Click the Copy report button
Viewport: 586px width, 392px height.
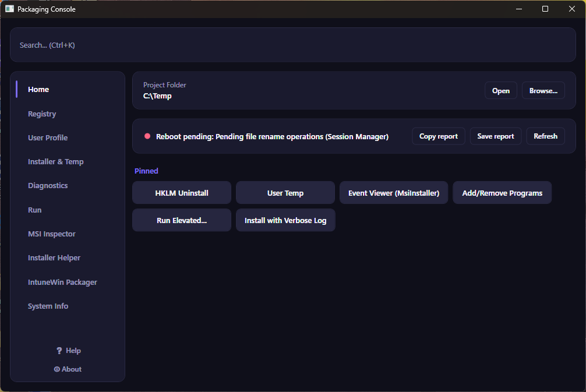pyautogui.click(x=439, y=136)
